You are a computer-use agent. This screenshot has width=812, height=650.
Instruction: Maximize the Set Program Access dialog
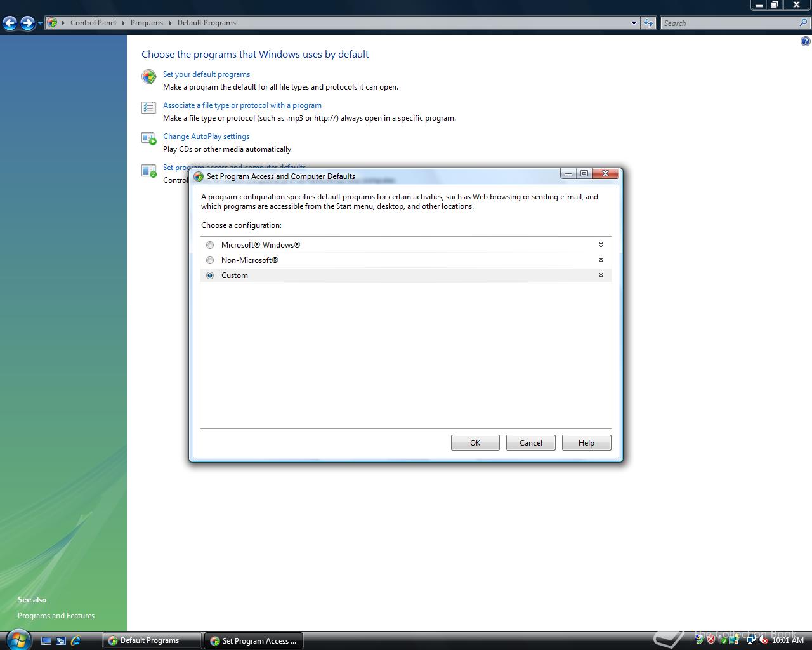click(584, 173)
